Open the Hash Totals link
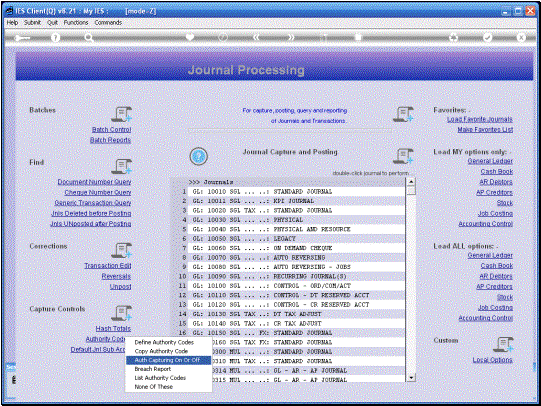Screen dimensions: 541x406 (113, 329)
